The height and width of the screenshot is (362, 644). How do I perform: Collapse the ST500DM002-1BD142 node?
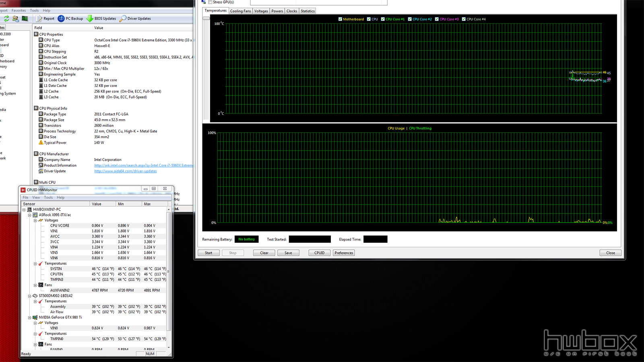click(x=29, y=296)
